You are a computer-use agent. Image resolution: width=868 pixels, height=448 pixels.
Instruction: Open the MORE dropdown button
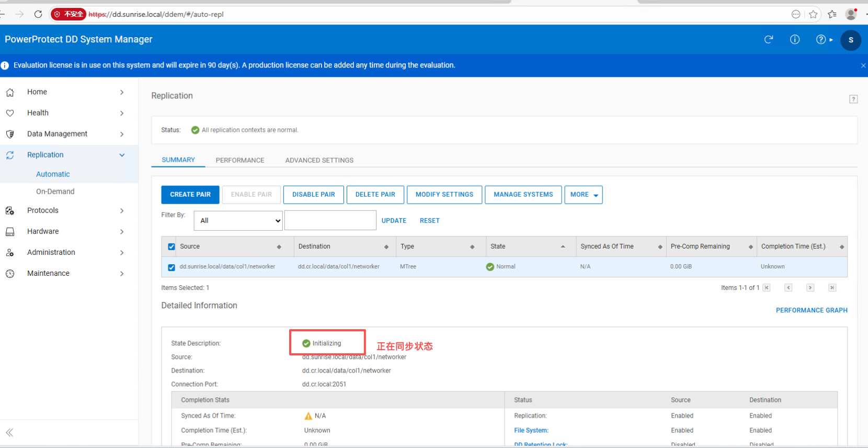[584, 195]
